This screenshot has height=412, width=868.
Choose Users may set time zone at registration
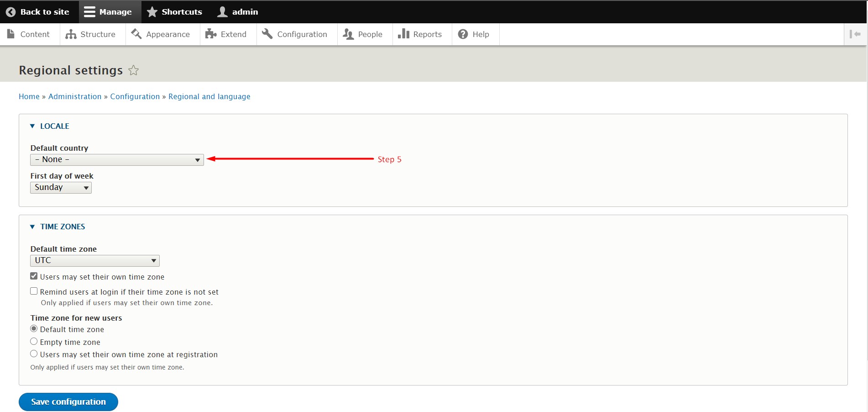[34, 354]
